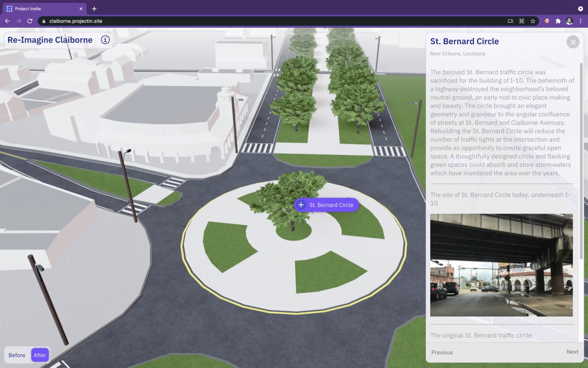The image size is (588, 368).
Task: Open the Chrome three-dot menu
Action: tap(580, 21)
